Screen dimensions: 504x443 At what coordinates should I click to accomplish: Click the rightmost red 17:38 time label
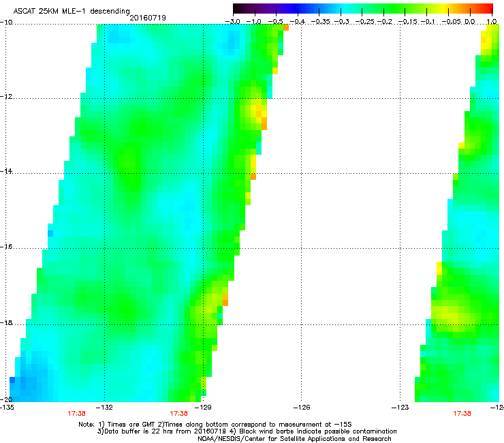(x=462, y=414)
